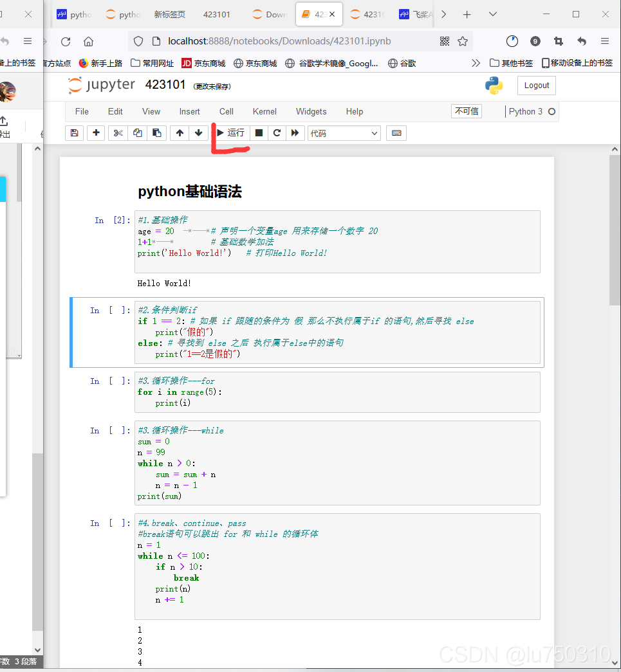The height and width of the screenshot is (672, 621).
Task: Open the cell type dropdown showing 代码
Action: click(344, 133)
